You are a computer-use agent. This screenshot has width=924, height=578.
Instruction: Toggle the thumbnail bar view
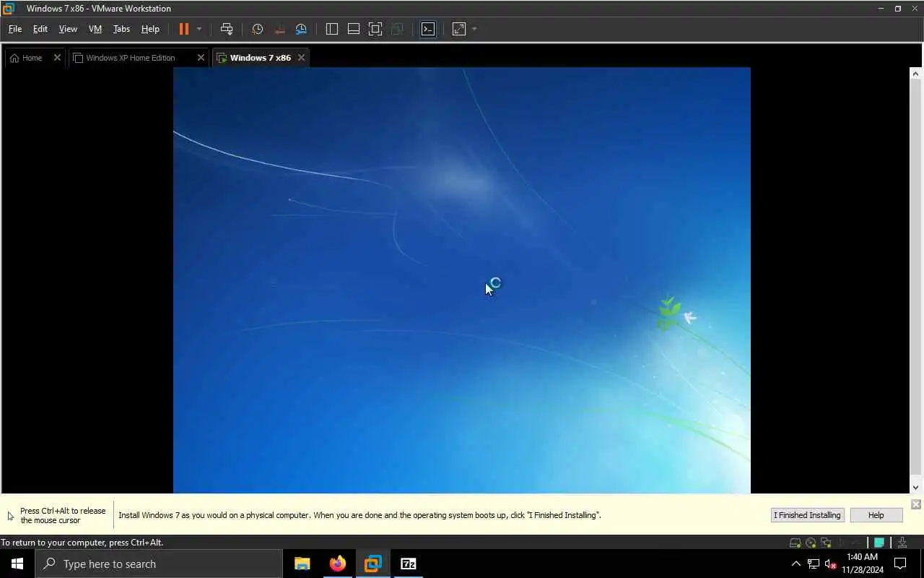click(x=354, y=29)
